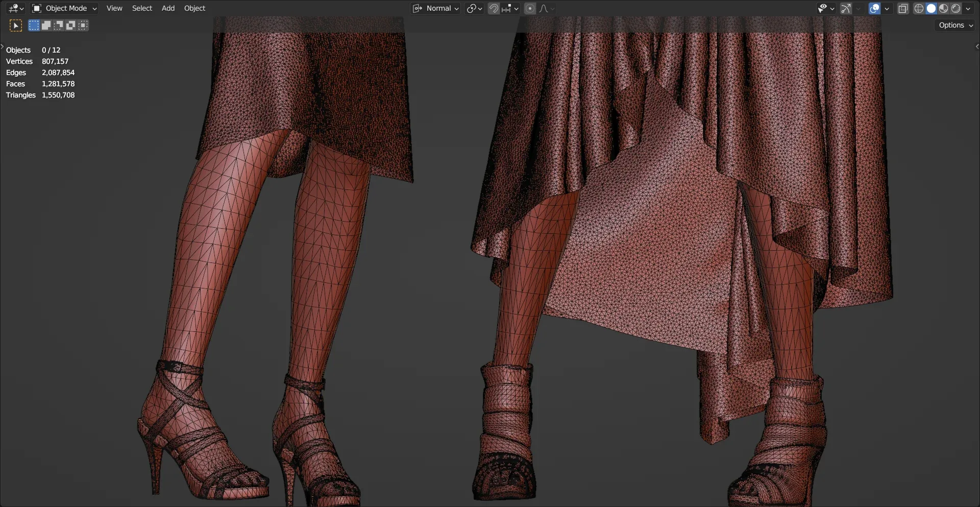This screenshot has height=507, width=980.
Task: Expand the toolbar on the left edge
Action: (x=2, y=46)
